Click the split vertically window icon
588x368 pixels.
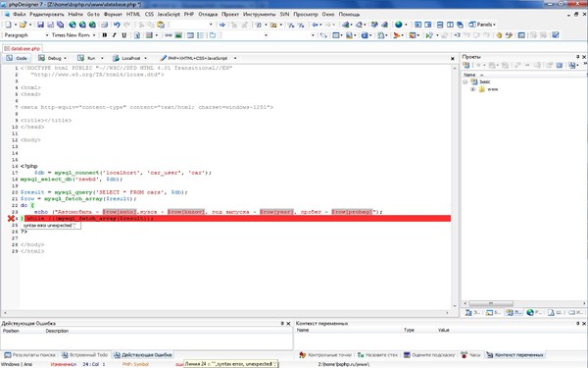click(450, 25)
